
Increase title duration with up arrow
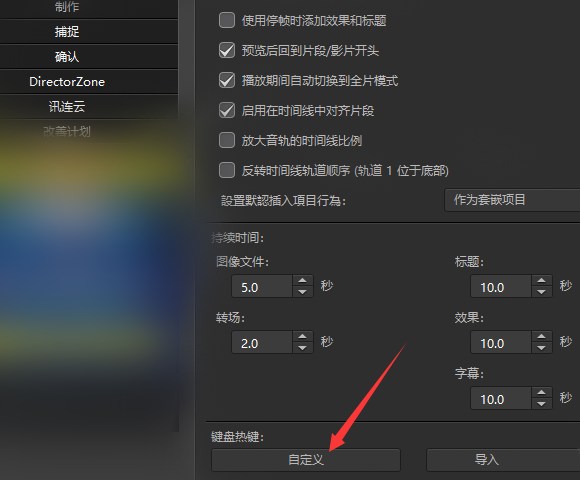point(541,280)
